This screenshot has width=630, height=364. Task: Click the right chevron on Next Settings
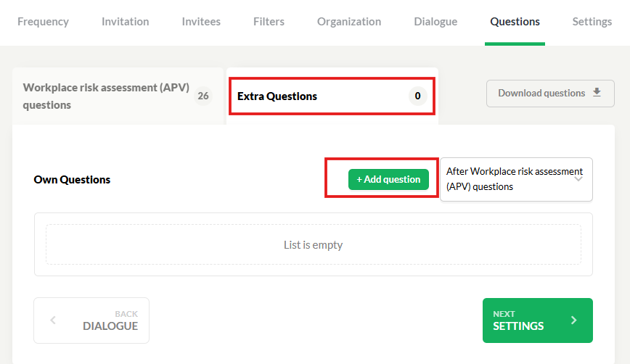pos(573,320)
